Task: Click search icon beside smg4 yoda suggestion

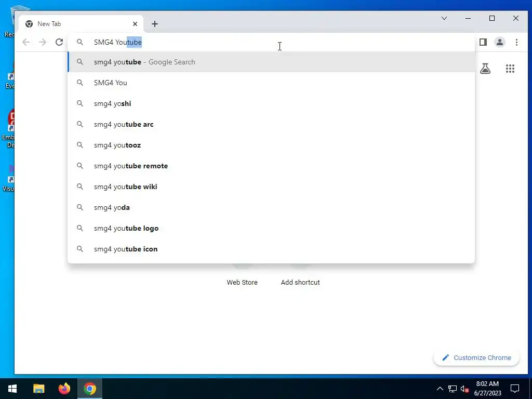Action: 79,207
